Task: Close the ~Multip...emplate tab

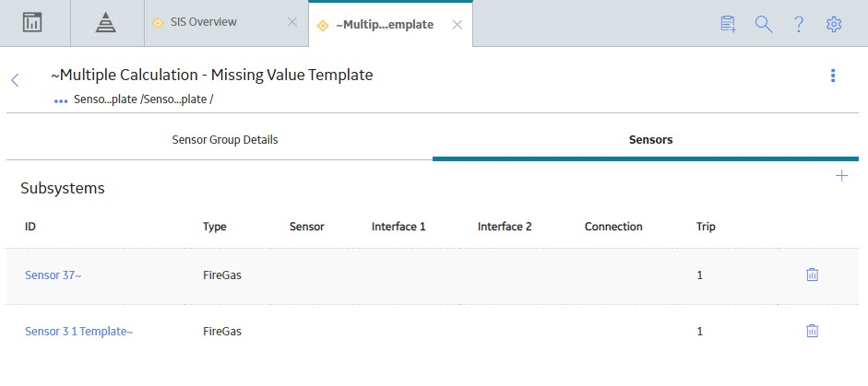Action: click(x=458, y=25)
